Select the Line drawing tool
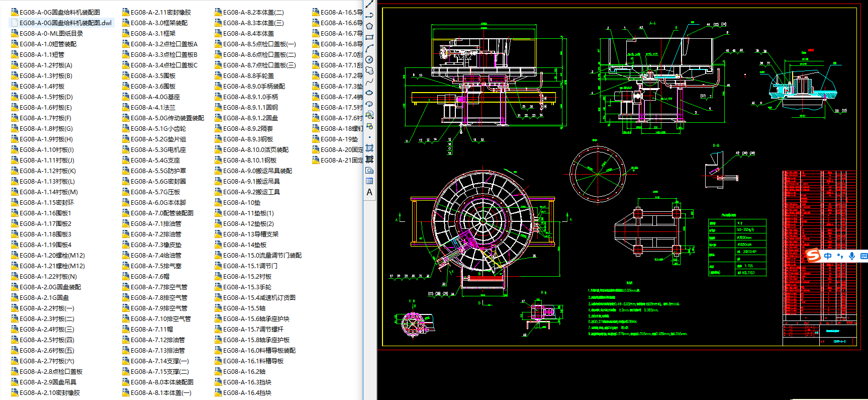Image resolution: width=868 pixels, height=400 pixels. tap(369, 4)
